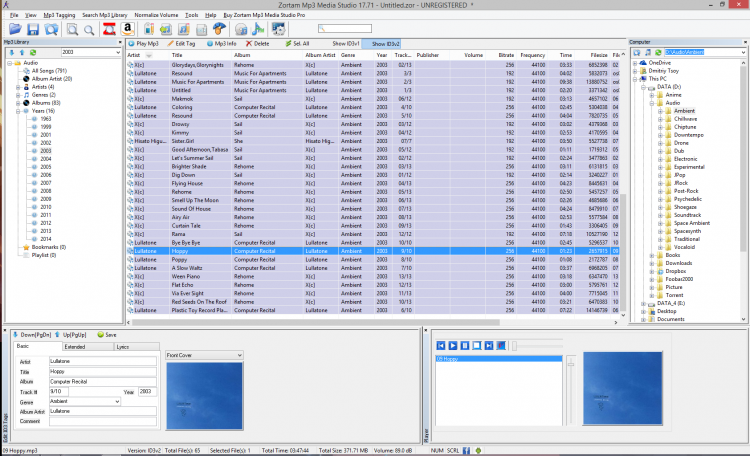Open the Mp3 Tagging menu
The width and height of the screenshot is (750, 456).
59,15
